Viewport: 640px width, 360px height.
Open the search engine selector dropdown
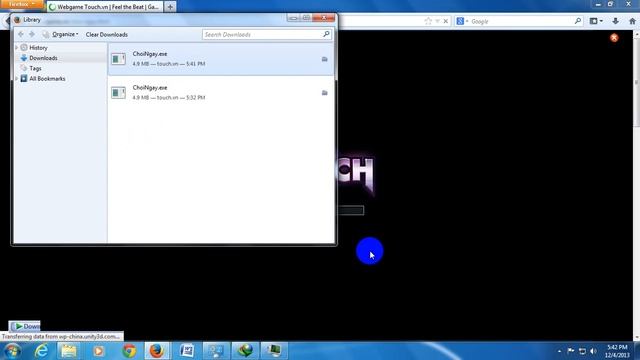pyautogui.click(x=462, y=21)
